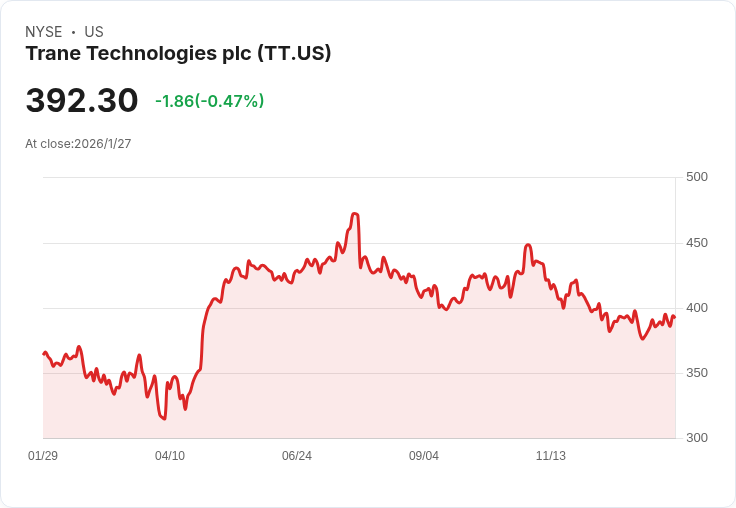Click the 450 y-axis label

point(697,243)
